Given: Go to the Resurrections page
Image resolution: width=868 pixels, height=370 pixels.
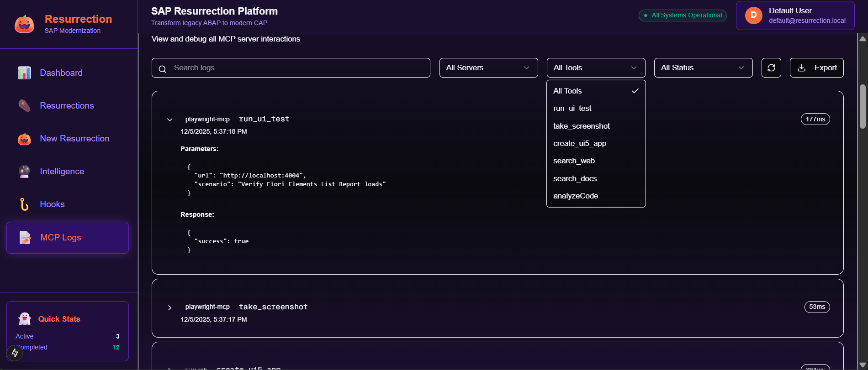Looking at the screenshot, I should coord(68,105).
